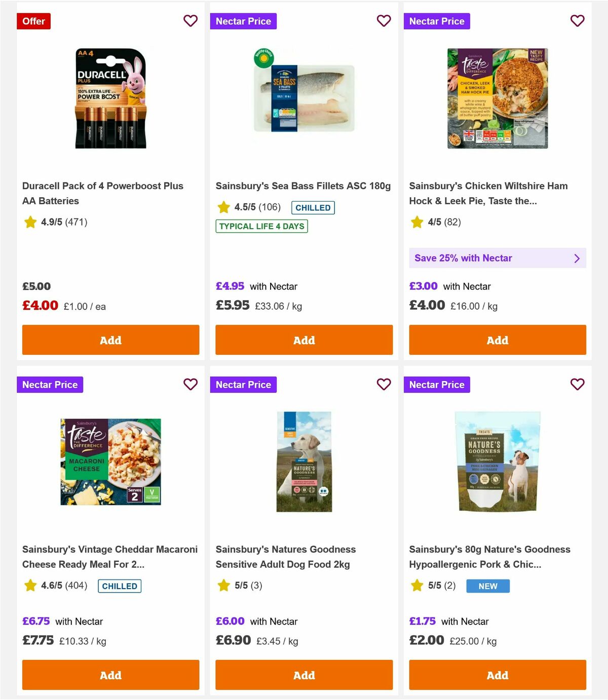The width and height of the screenshot is (608, 700).
Task: Click the heart icon on Duracell batteries
Action: click(x=191, y=21)
